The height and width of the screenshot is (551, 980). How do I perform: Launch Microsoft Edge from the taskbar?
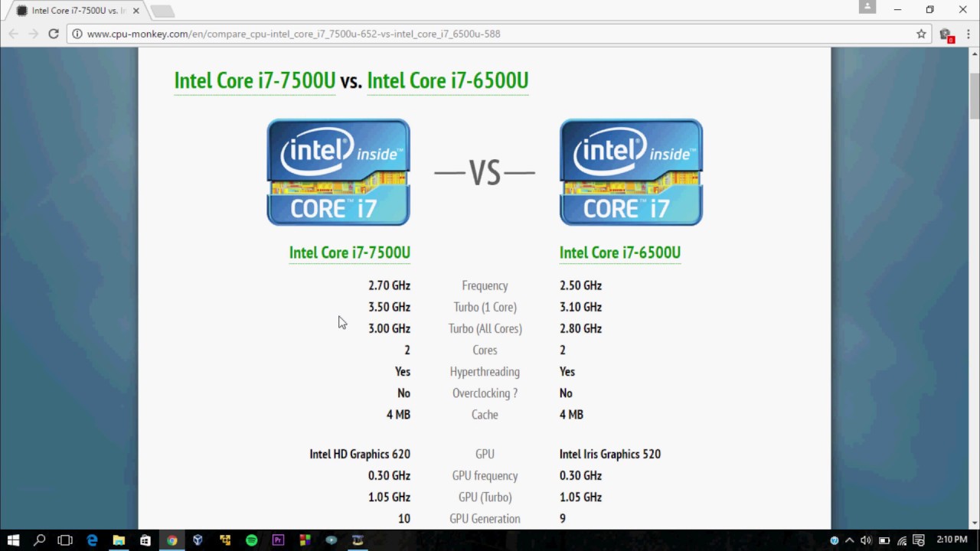[92, 540]
